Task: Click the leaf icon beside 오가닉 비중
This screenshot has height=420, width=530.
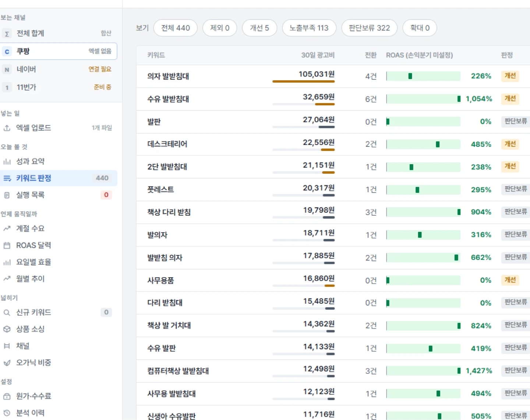Action: (7, 363)
